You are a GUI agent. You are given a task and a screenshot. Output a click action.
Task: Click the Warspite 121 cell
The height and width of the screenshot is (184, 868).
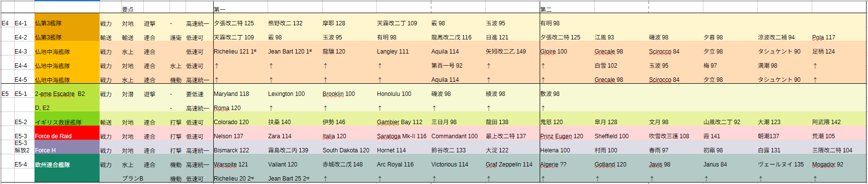coord(240,165)
